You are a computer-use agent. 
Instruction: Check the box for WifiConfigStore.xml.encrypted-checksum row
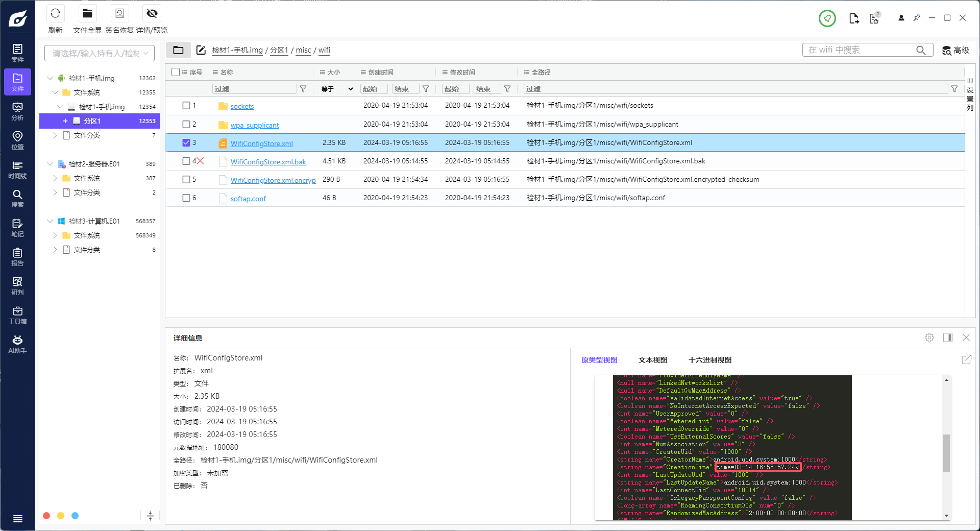pyautogui.click(x=186, y=179)
